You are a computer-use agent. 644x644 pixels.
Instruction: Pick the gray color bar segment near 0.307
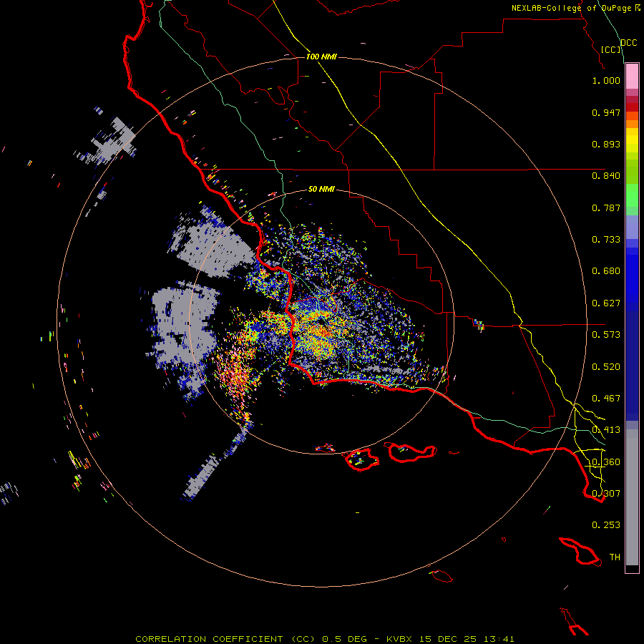(632, 497)
